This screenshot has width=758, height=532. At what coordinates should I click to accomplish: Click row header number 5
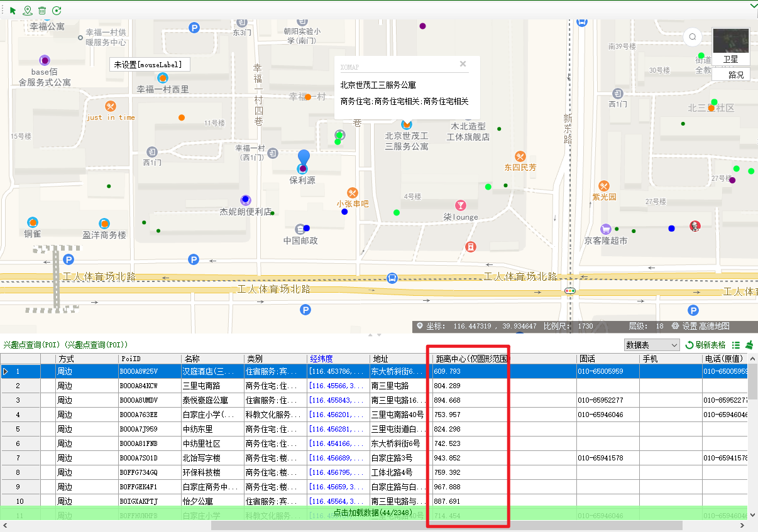20,429
